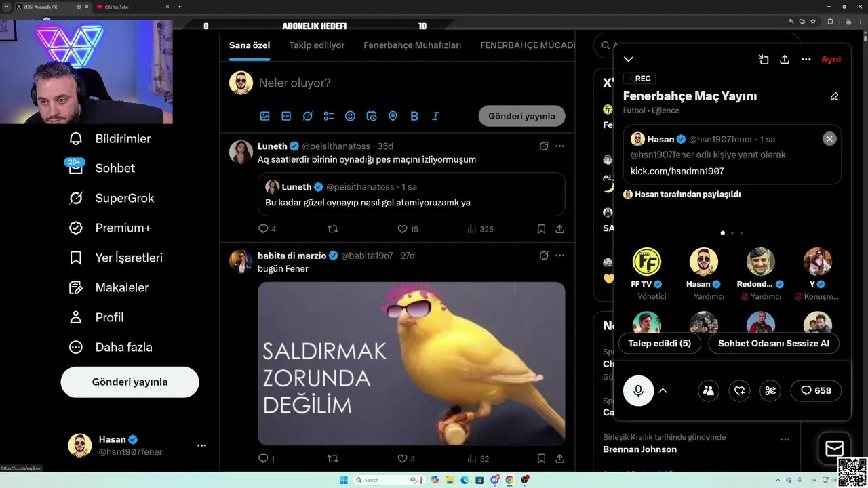Pop out the space dock icon
868x488 pixels.
[x=763, y=60]
